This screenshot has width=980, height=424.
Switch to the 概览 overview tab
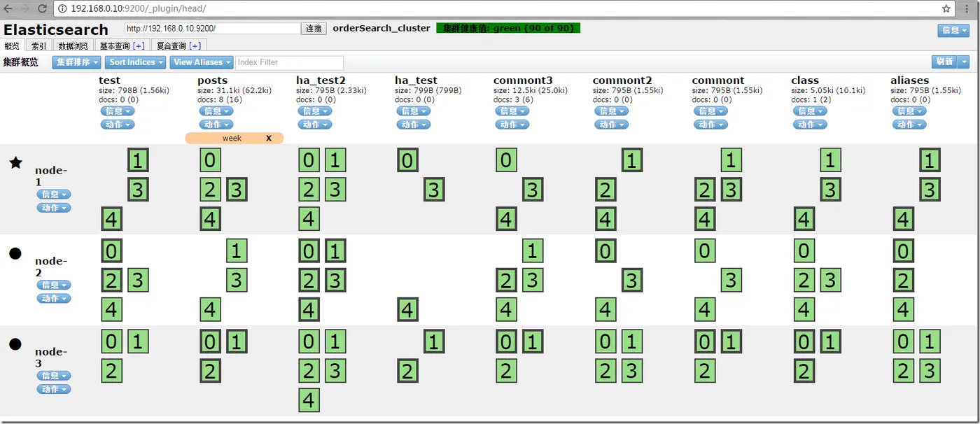tap(13, 45)
